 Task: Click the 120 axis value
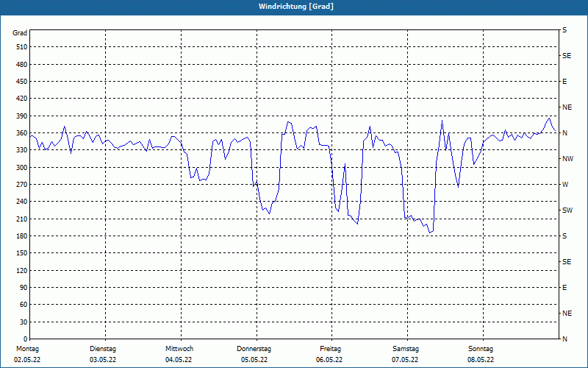[22, 270]
